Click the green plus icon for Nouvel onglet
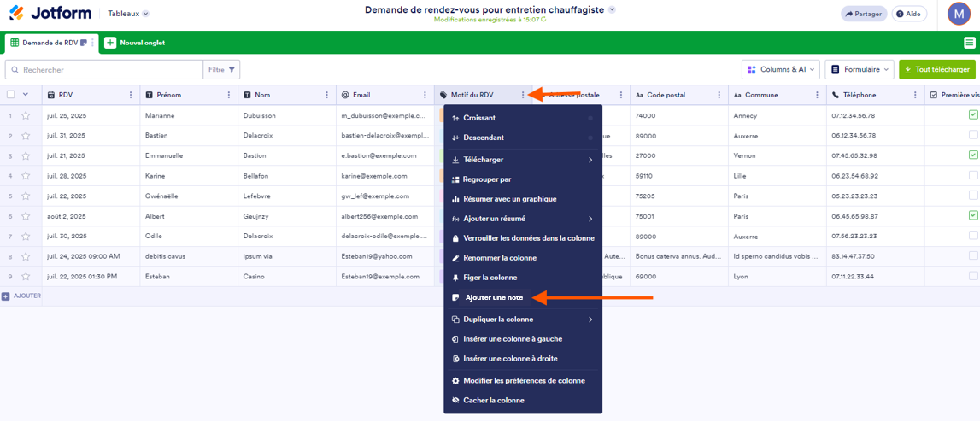Viewport: 980px width, 428px height. (110, 43)
